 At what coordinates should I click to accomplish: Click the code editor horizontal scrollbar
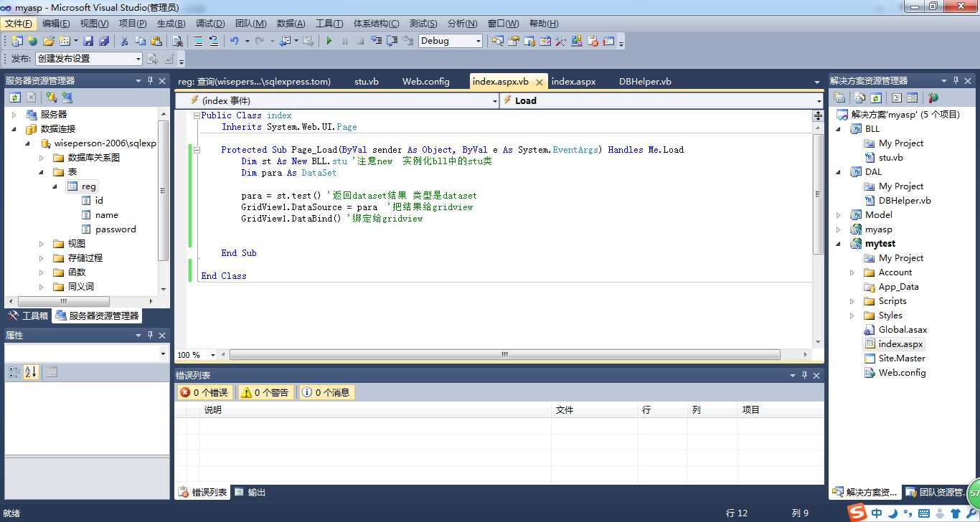click(505, 354)
